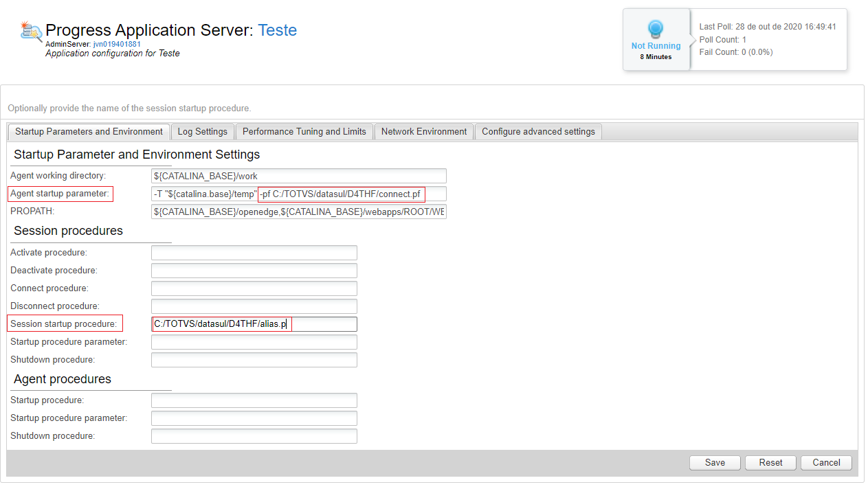Cancel the configuration changes
Screen dimensions: 868x489
click(x=826, y=462)
